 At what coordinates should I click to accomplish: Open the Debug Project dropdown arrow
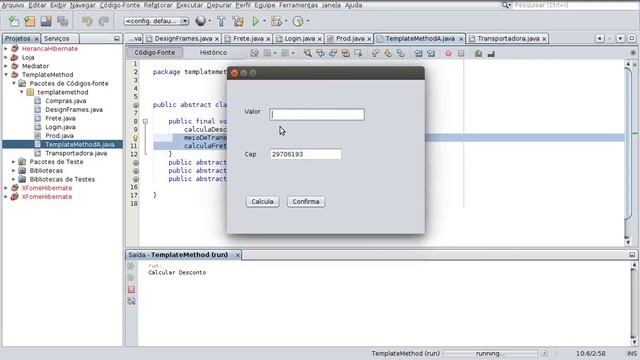point(286,21)
